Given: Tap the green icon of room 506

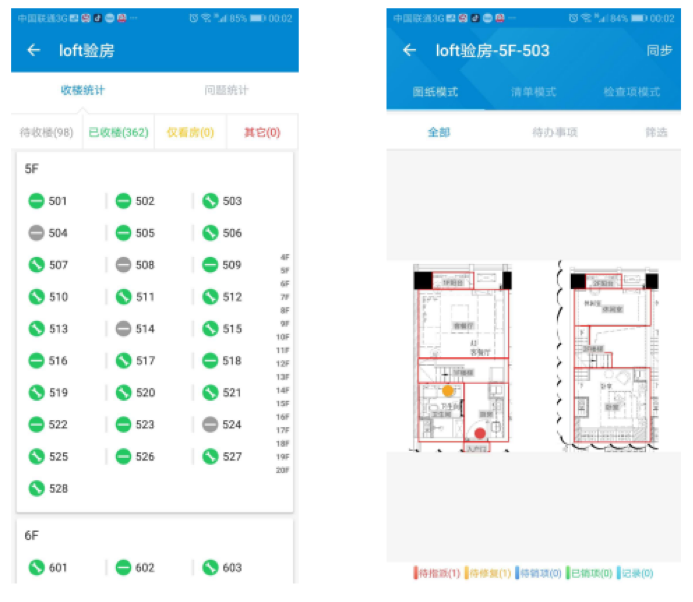Looking at the screenshot, I should [210, 232].
